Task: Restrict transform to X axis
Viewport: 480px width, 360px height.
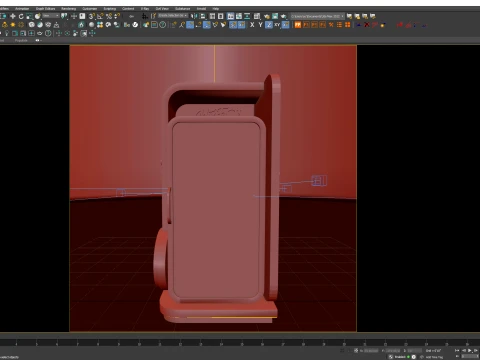Action: click(x=252, y=25)
